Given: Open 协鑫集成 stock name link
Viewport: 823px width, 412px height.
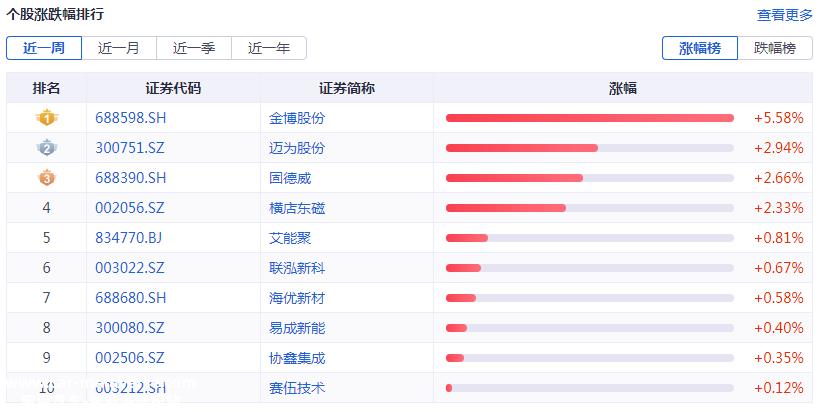Looking at the screenshot, I should tap(297, 358).
